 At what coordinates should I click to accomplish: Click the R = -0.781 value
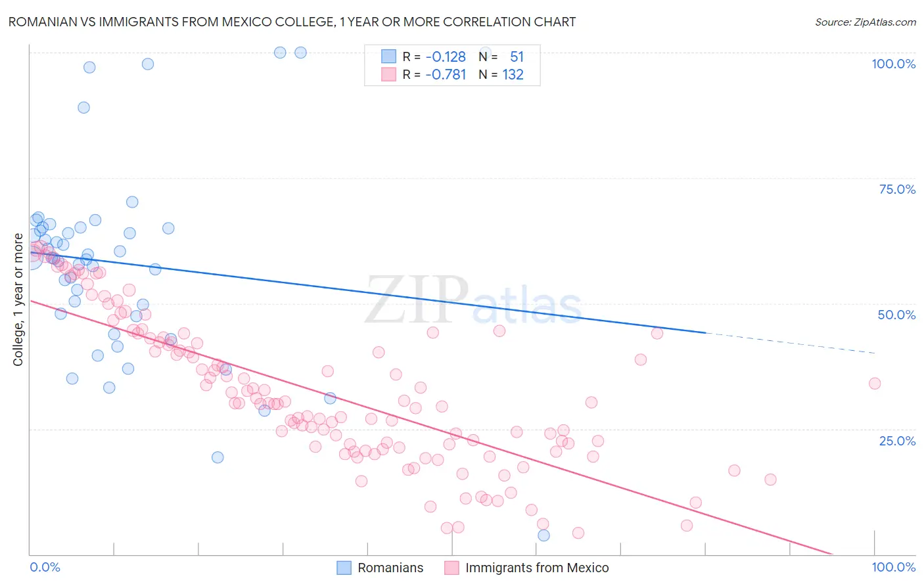pos(434,74)
